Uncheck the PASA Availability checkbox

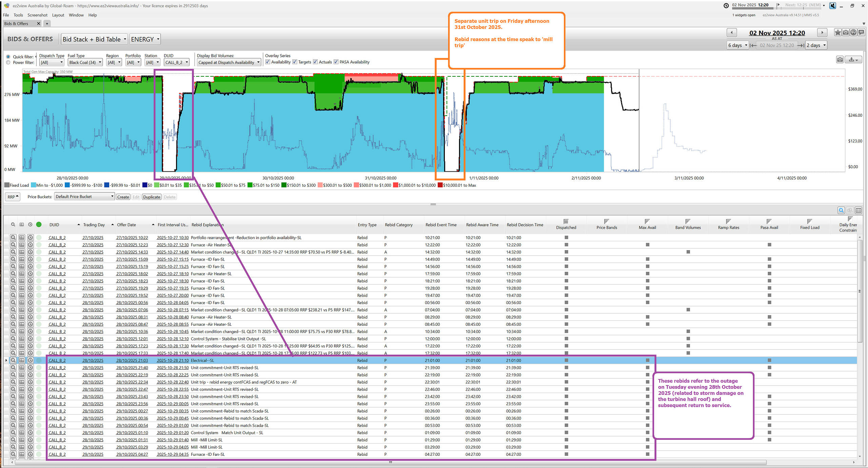(336, 62)
